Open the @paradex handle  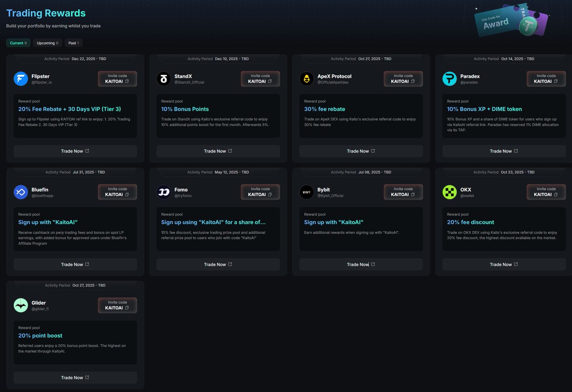tap(470, 83)
